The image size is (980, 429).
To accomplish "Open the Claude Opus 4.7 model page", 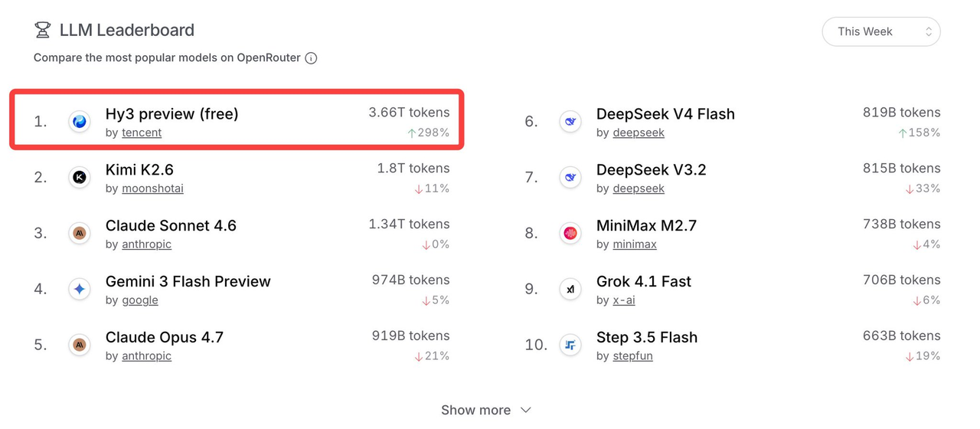I will [x=165, y=338].
